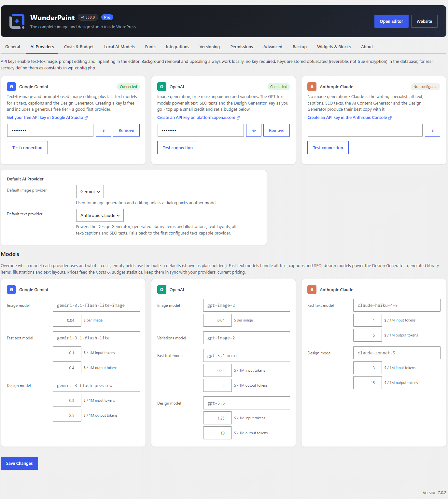Edit the OpenAI Image model field
Screen dimensions: 448x499
(x=246, y=305)
